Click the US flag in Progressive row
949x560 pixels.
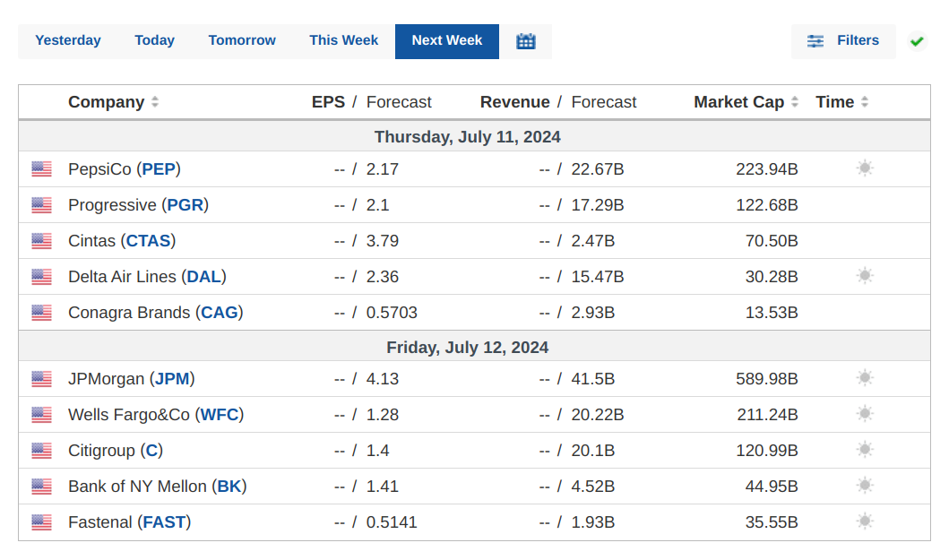coord(42,204)
